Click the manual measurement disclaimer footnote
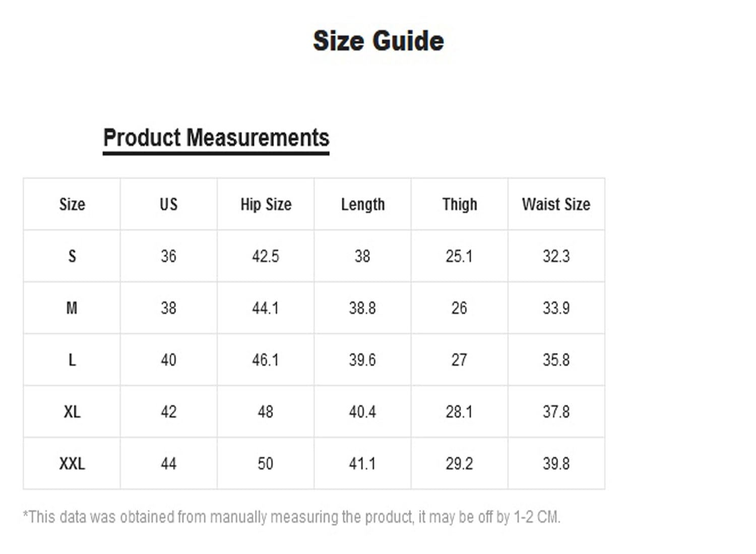The height and width of the screenshot is (554, 756). (292, 517)
